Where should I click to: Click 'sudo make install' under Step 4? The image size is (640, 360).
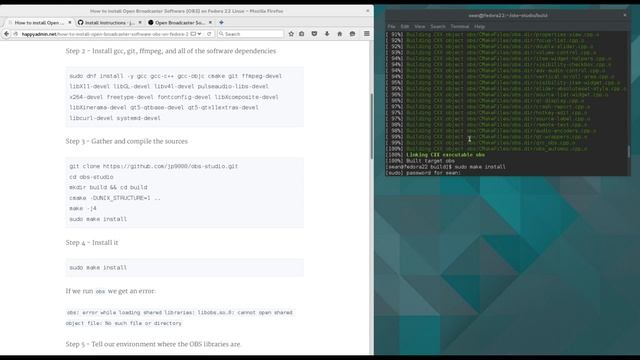coord(98,268)
